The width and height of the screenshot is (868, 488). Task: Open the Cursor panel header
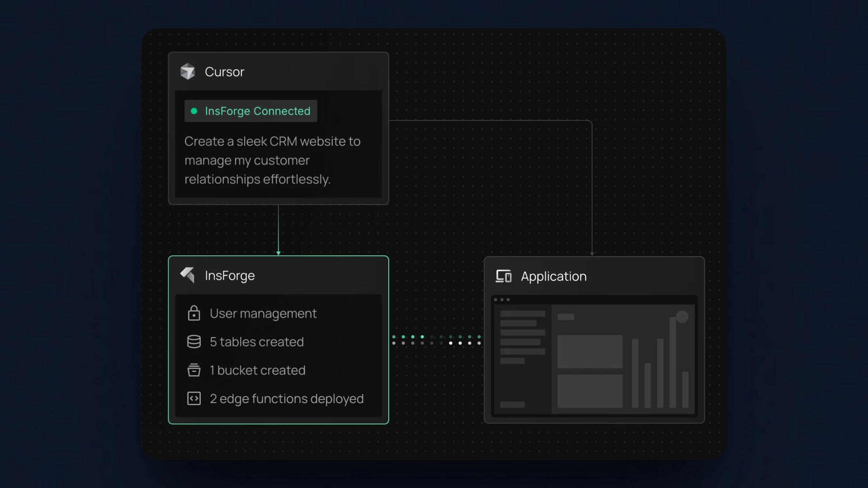point(225,71)
